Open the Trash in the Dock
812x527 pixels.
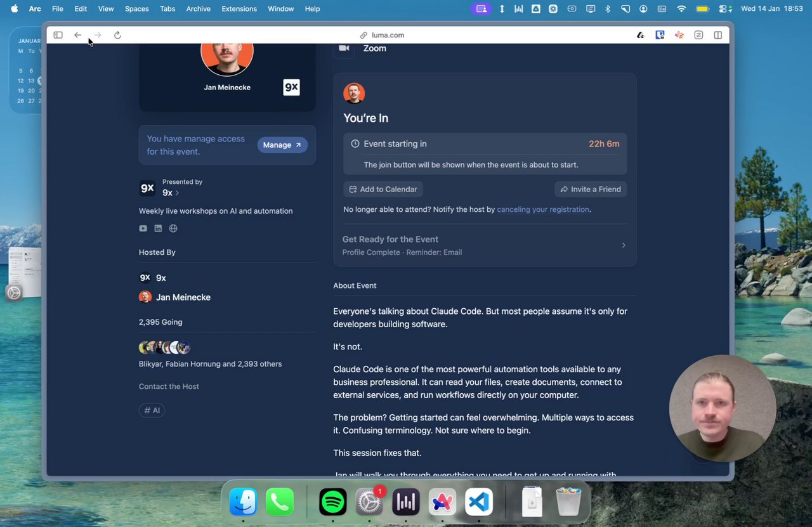(568, 502)
